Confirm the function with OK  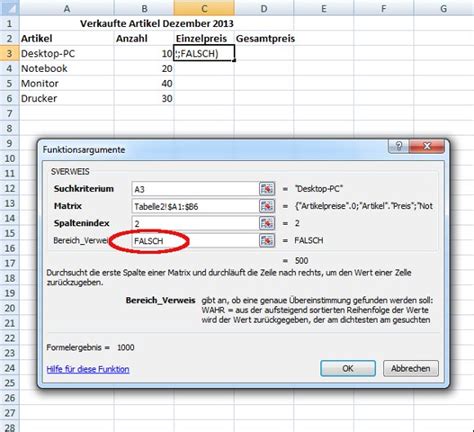click(348, 368)
